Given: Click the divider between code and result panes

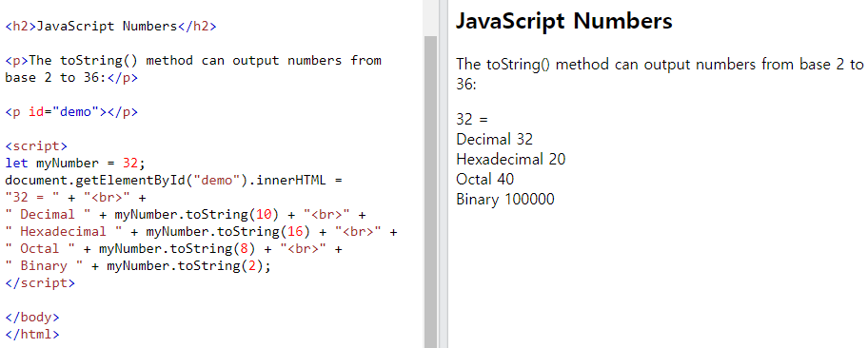Looking at the screenshot, I should pos(443,174).
